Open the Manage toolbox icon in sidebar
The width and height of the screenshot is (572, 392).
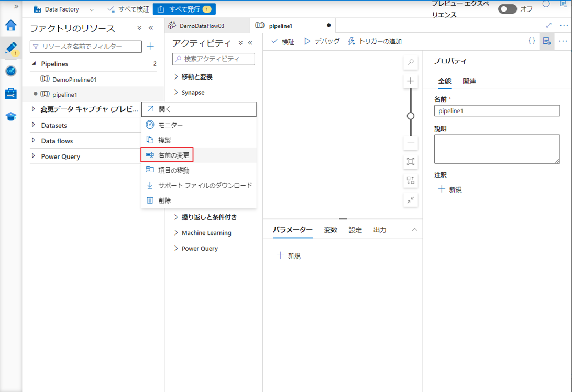tap(11, 94)
